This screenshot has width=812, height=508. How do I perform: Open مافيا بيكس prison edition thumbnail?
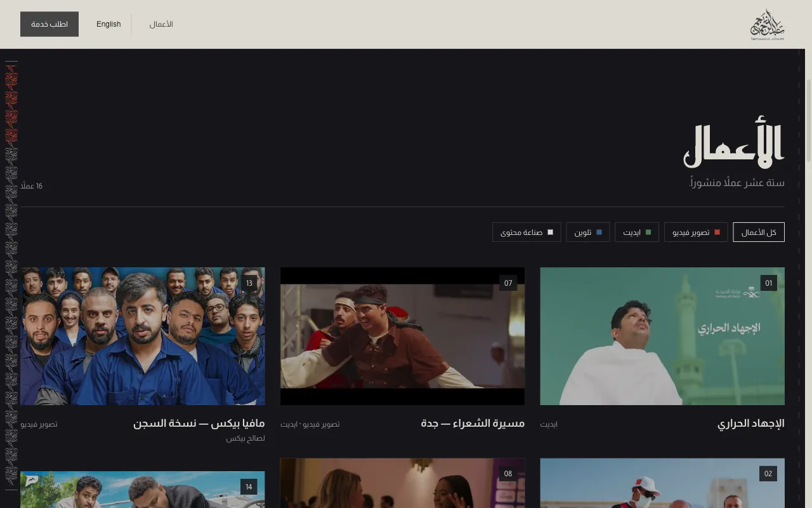143,336
